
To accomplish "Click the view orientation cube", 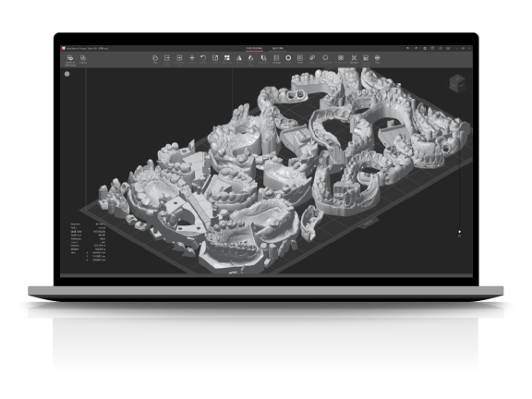I will pos(456,83).
